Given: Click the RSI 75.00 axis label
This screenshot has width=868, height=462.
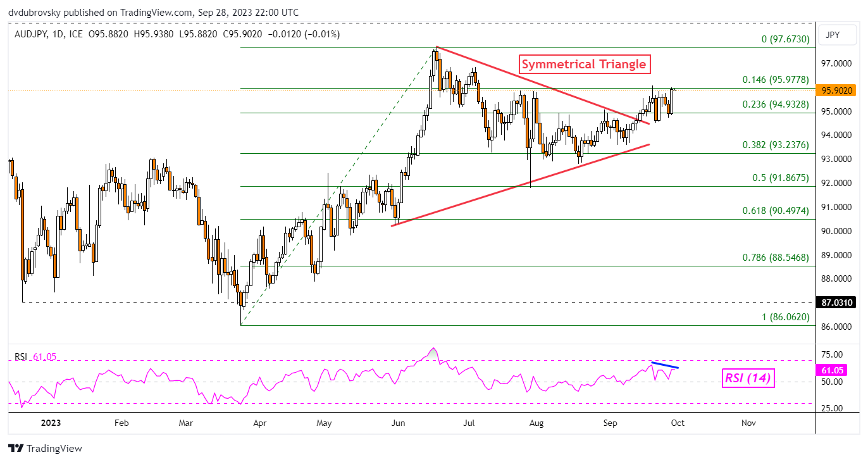Looking at the screenshot, I should (833, 354).
